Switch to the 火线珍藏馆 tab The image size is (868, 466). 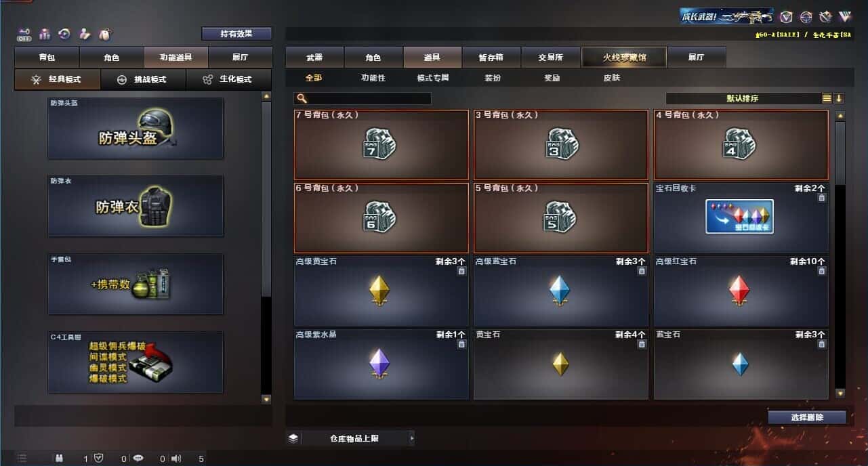(624, 58)
